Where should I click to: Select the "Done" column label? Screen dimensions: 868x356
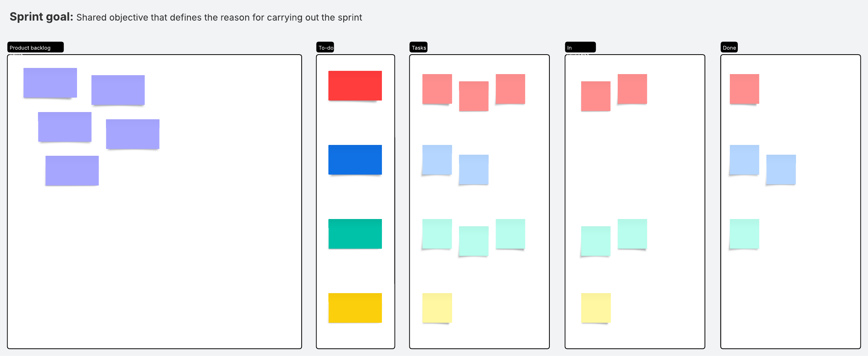point(729,47)
